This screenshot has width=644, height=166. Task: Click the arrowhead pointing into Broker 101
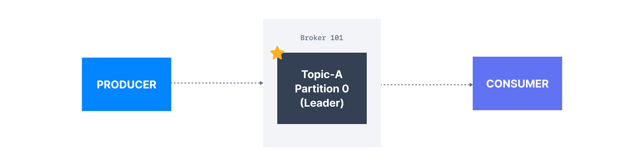pyautogui.click(x=261, y=83)
